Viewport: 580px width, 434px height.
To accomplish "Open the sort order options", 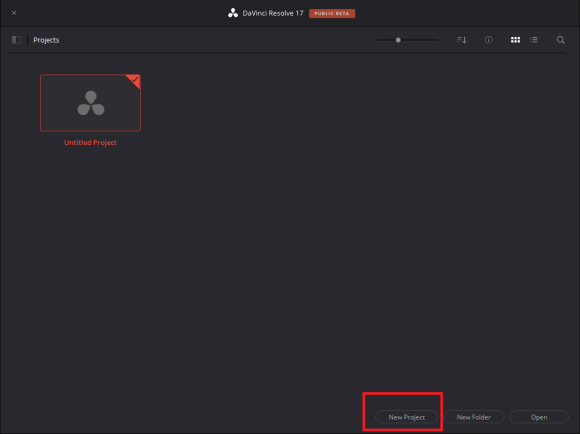I will (462, 40).
